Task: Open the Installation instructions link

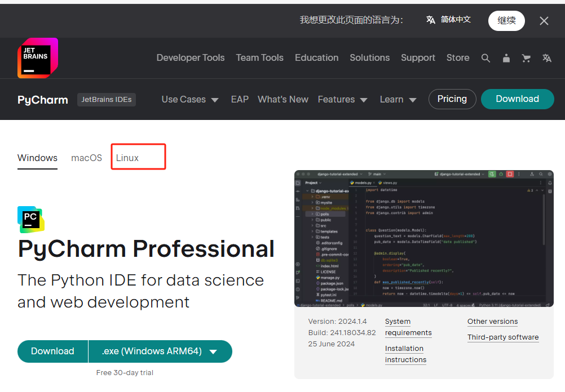Action: (x=405, y=354)
